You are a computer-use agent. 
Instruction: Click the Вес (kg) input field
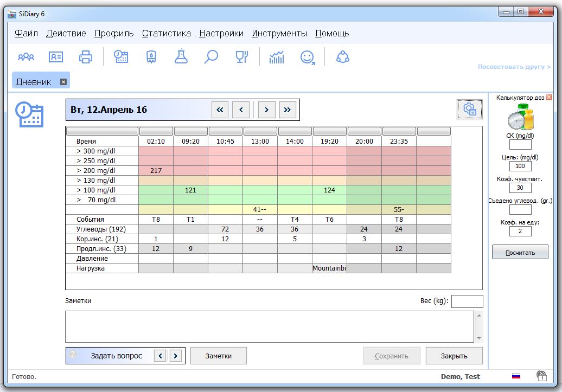pyautogui.click(x=467, y=301)
